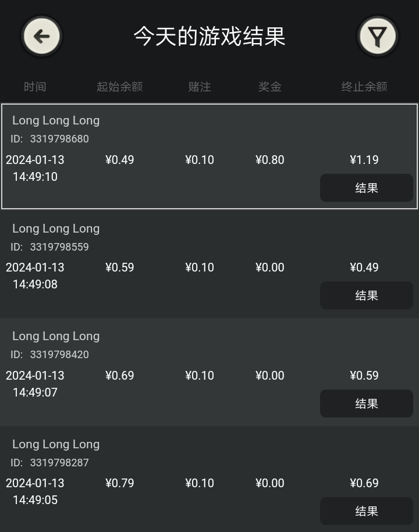
Task: Open 结果 for game ID 3319798420
Action: 366,404
